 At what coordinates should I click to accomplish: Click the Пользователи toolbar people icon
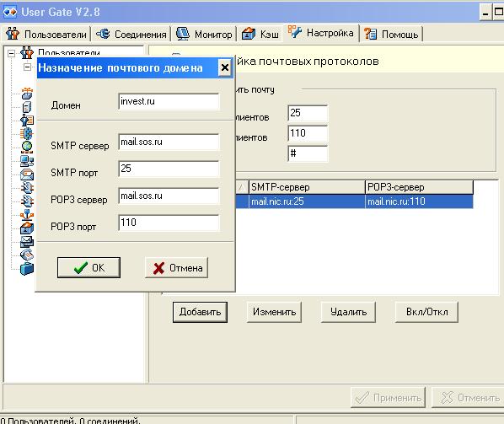pyautogui.click(x=13, y=34)
